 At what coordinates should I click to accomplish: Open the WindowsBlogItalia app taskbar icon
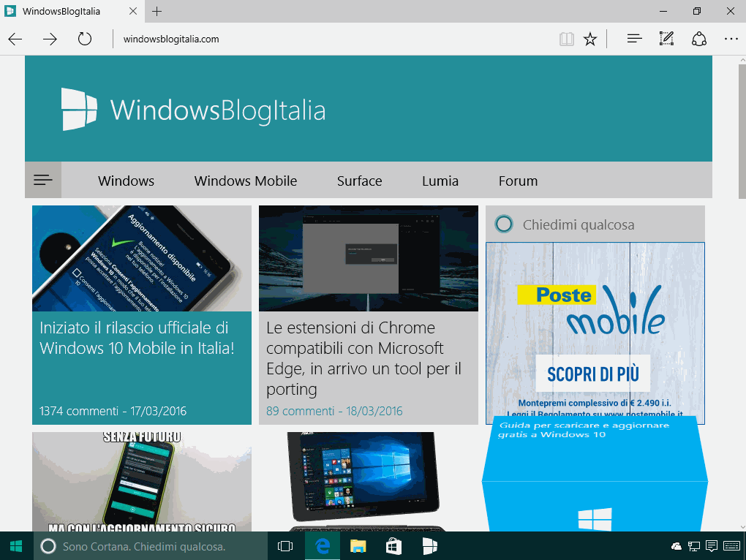pyautogui.click(x=429, y=546)
